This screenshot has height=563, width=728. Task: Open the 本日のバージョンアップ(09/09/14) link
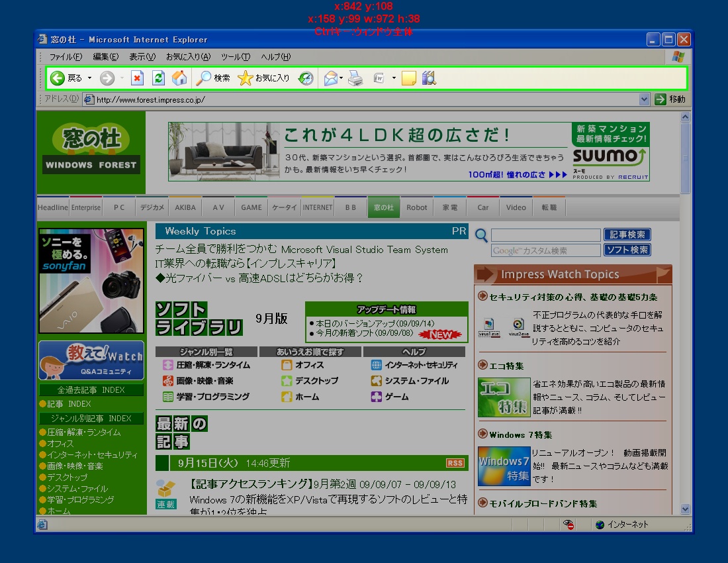375,323
